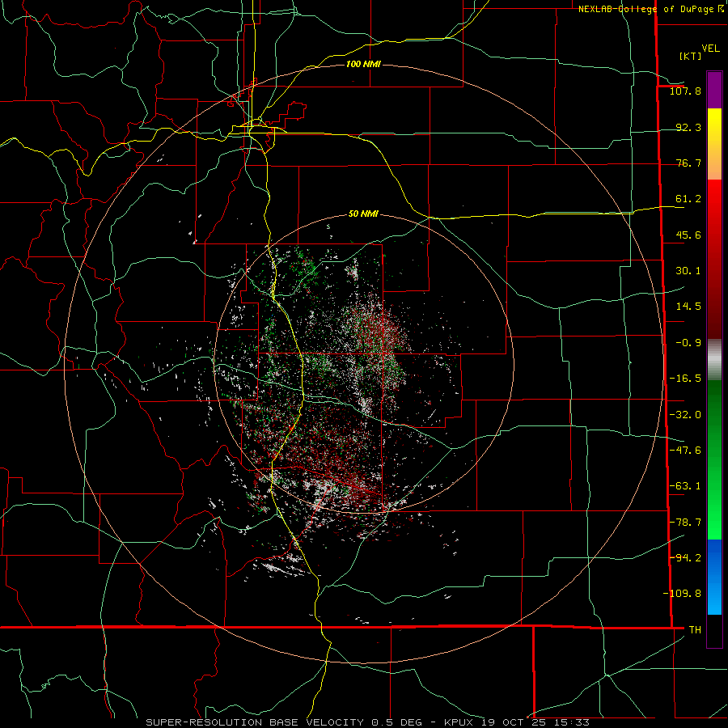Click the VEL legend title

coord(710,49)
